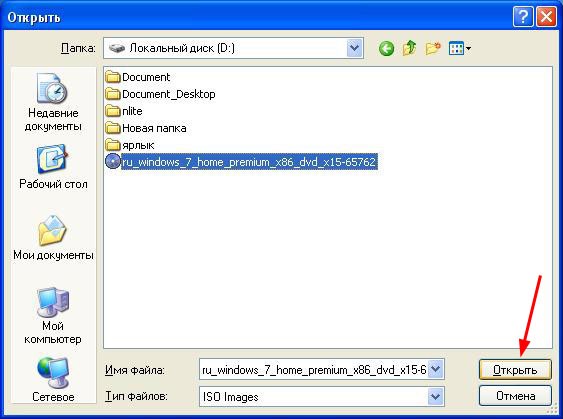Click the Отмена button
The height and width of the screenshot is (419, 563).
515,396
